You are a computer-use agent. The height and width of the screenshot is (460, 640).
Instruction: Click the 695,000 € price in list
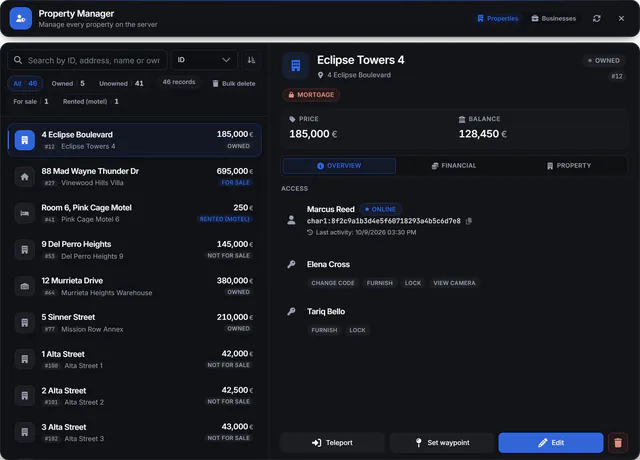tap(235, 171)
